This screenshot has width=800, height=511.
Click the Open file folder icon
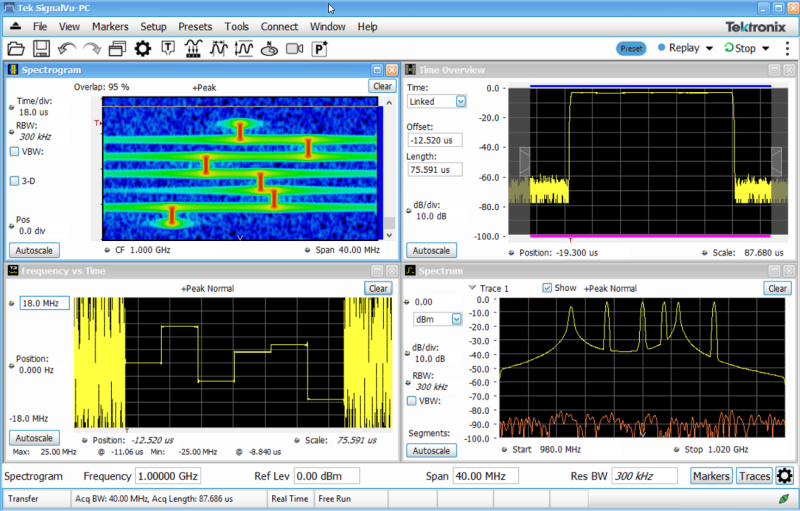pyautogui.click(x=15, y=48)
